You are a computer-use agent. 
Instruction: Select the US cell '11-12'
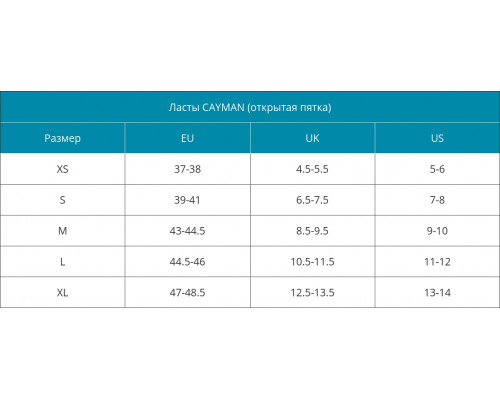(x=437, y=262)
